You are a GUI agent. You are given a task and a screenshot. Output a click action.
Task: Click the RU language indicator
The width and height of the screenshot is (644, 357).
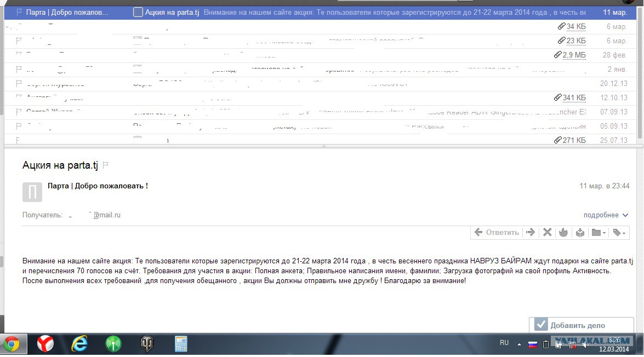(504, 343)
